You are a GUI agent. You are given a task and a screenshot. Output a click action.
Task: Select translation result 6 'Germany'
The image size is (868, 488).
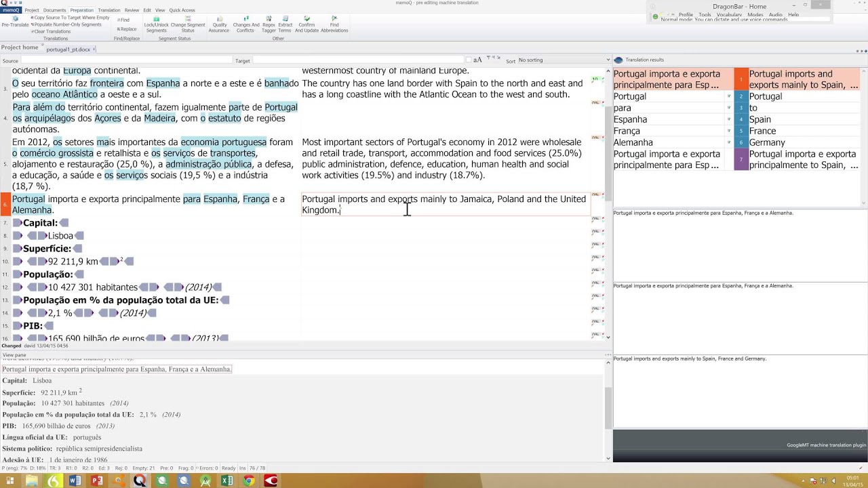coord(736,142)
